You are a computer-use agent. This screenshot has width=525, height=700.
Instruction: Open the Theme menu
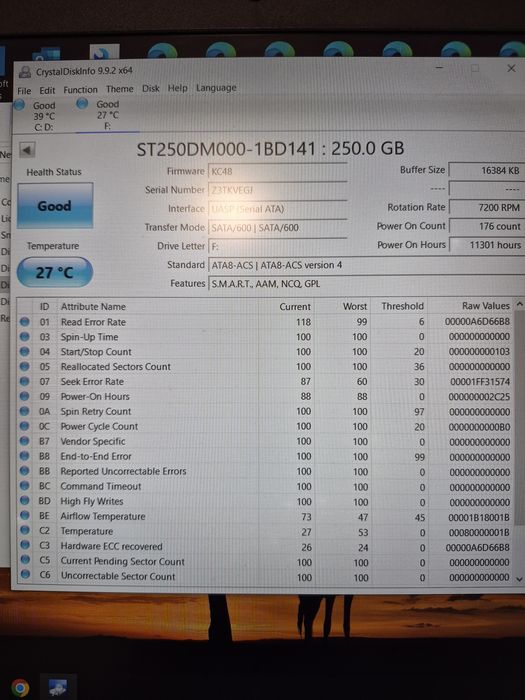[120, 89]
